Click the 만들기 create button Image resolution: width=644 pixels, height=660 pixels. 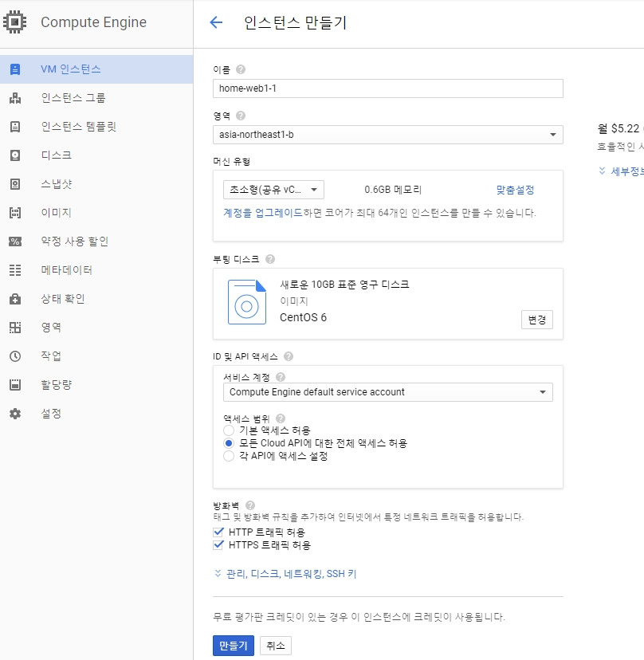point(234,646)
